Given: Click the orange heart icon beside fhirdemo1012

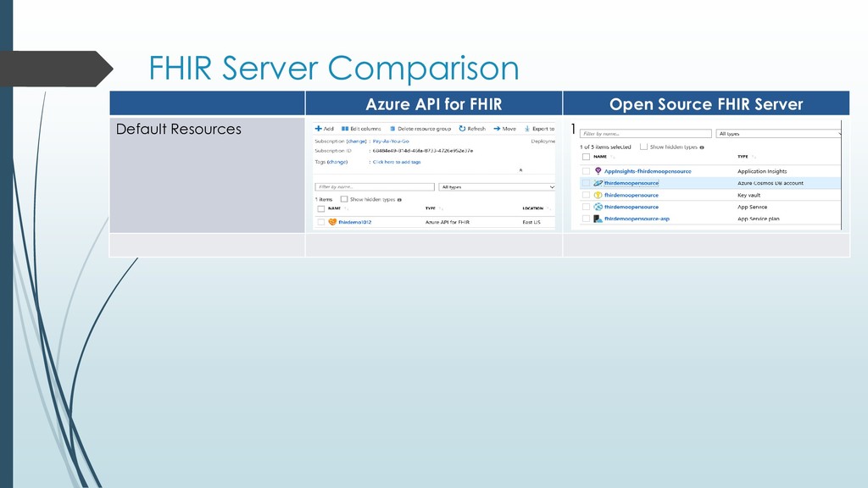Looking at the screenshot, I should pyautogui.click(x=332, y=222).
